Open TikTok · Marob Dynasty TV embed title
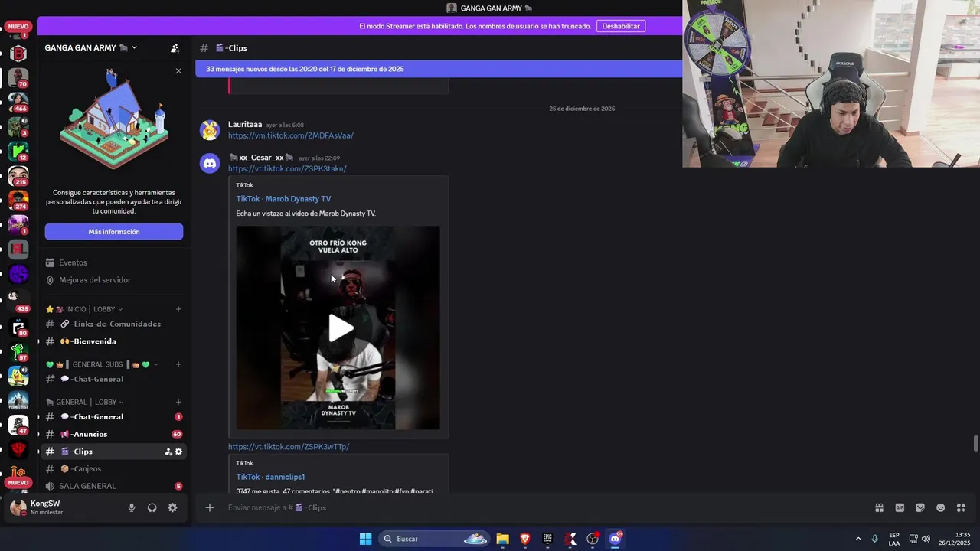Image resolution: width=980 pixels, height=551 pixels. 283,199
